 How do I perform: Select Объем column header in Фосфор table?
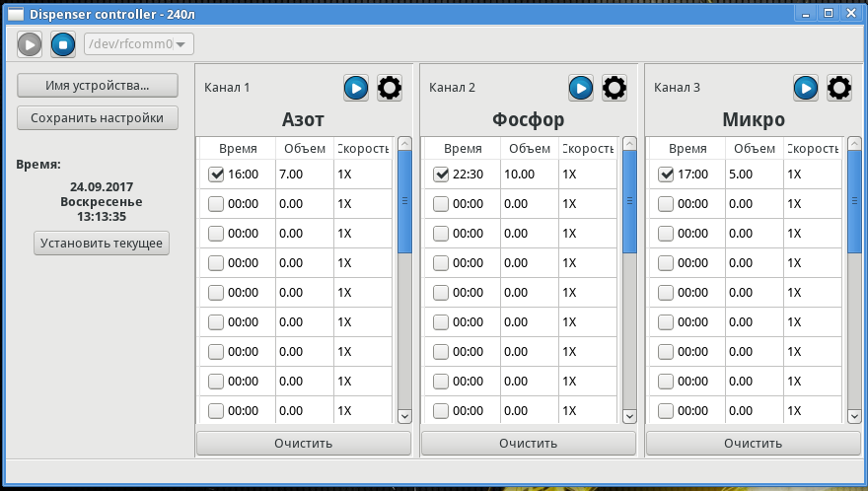(x=529, y=149)
